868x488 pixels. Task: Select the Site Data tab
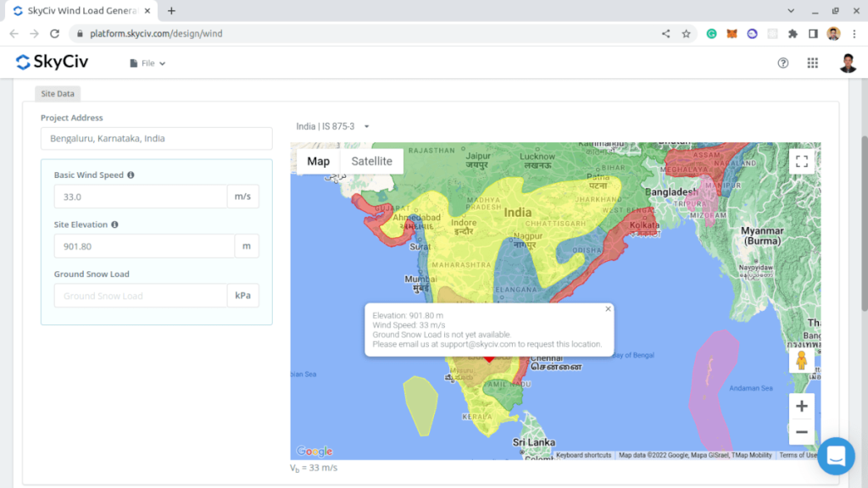[x=58, y=94]
